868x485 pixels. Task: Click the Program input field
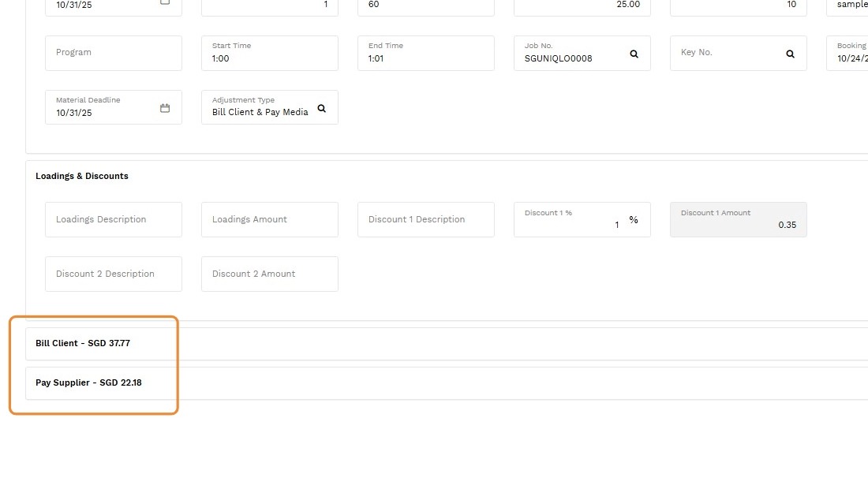point(113,53)
